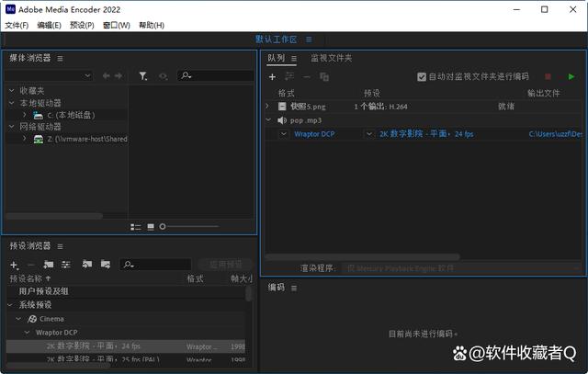Select the 2K 数字影院 24 fps preset row
This screenshot has width=588, height=374.
point(126,346)
